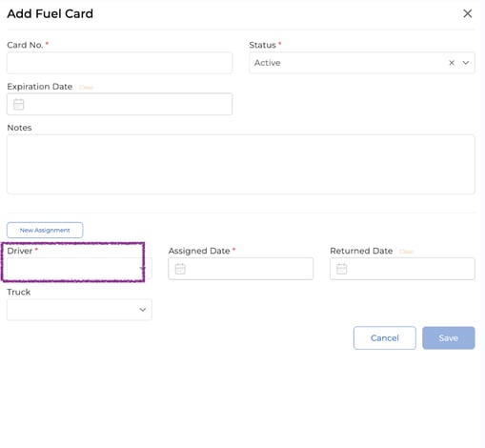Click the Assigned Date input field
This screenshot has height=448, width=485.
tap(241, 269)
